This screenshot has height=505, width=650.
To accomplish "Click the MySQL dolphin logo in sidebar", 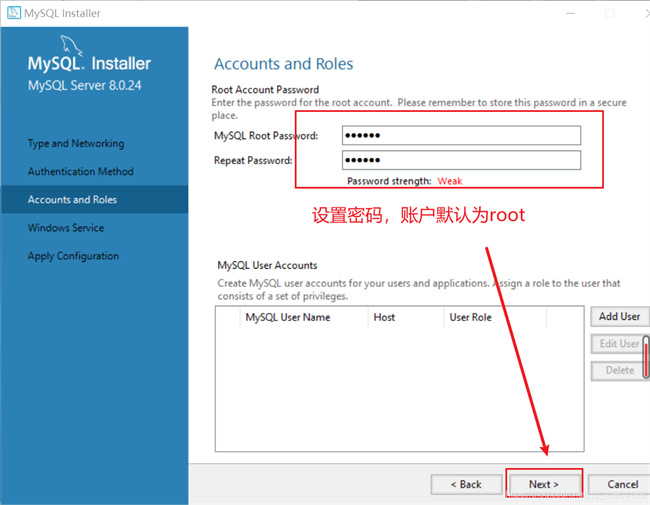I will pyautogui.click(x=70, y=45).
